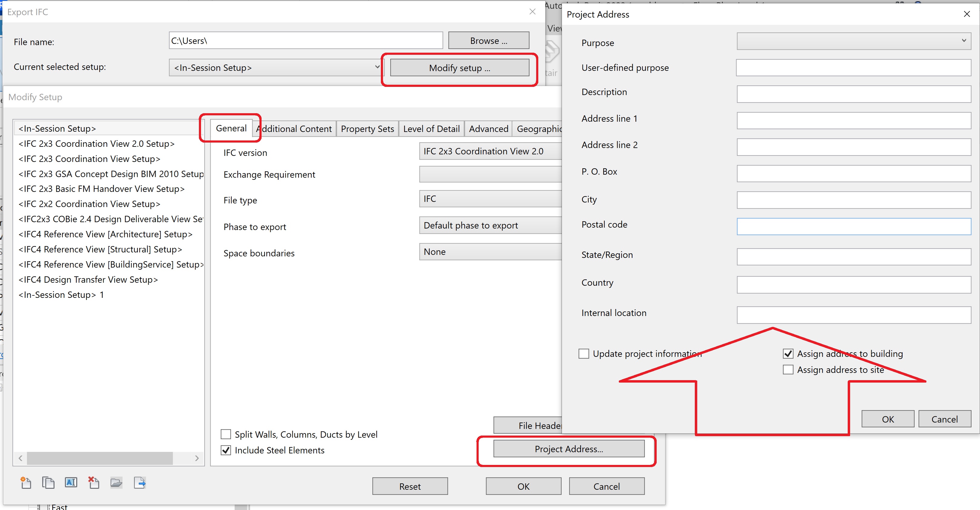Click the Project Address... button
Image resolution: width=980 pixels, height=510 pixels.
pos(569,449)
